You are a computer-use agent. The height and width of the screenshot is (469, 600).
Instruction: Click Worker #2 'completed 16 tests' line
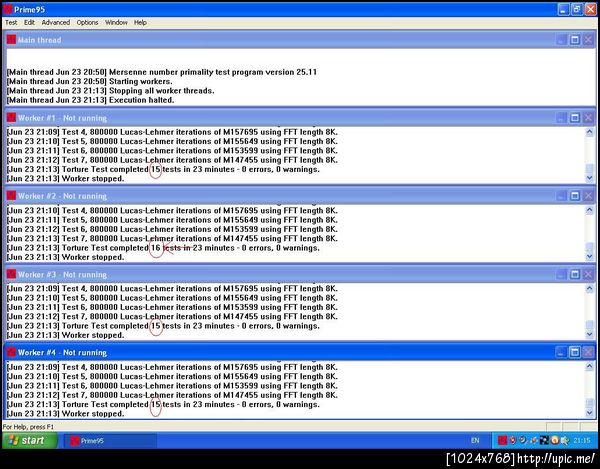coord(163,248)
